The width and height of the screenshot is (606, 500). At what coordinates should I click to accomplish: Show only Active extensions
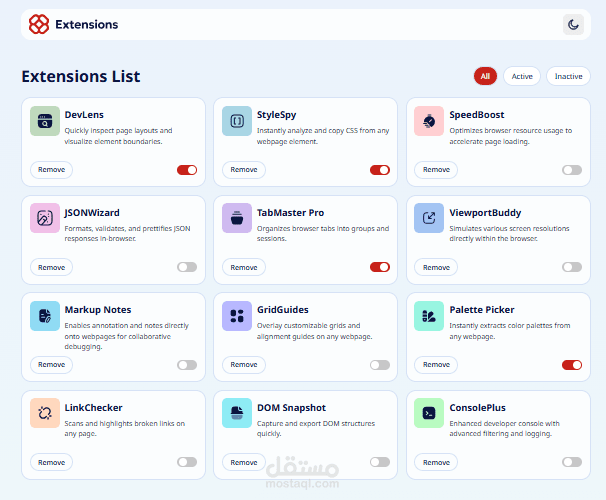coord(522,76)
